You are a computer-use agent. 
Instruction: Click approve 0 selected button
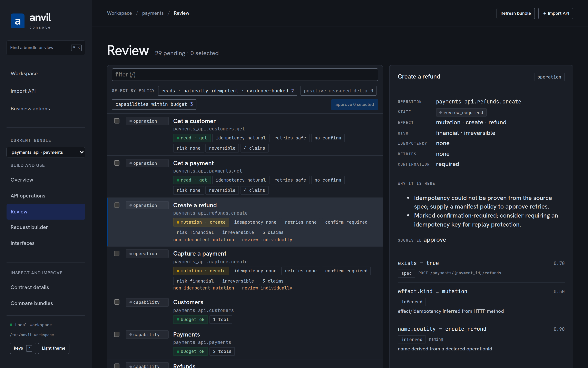tap(354, 104)
